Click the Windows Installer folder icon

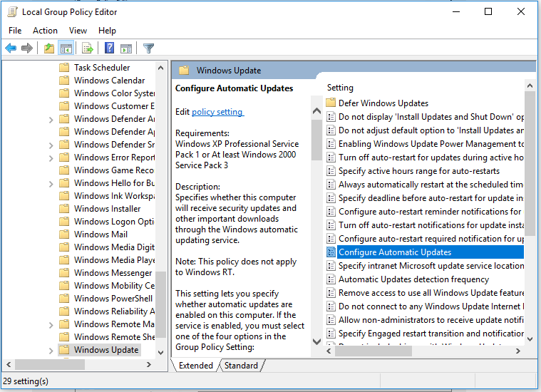(64, 208)
